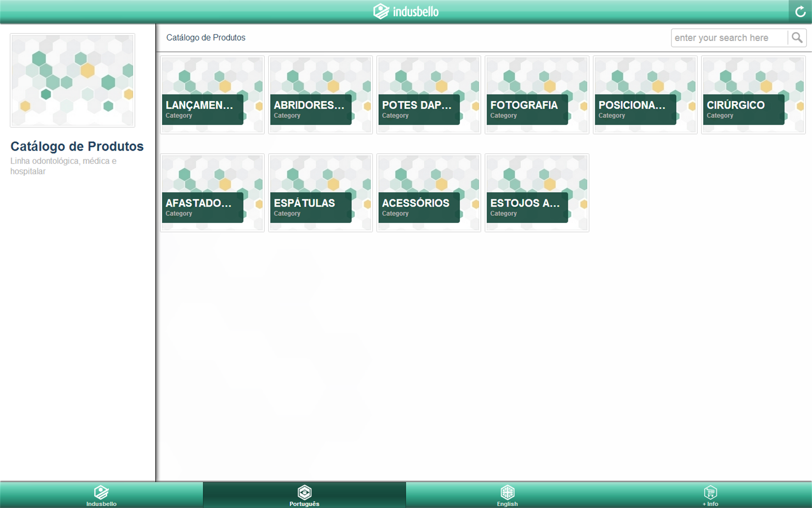Open the ESPÁTULAS category tile
This screenshot has width=812, height=508.
pos(321,193)
